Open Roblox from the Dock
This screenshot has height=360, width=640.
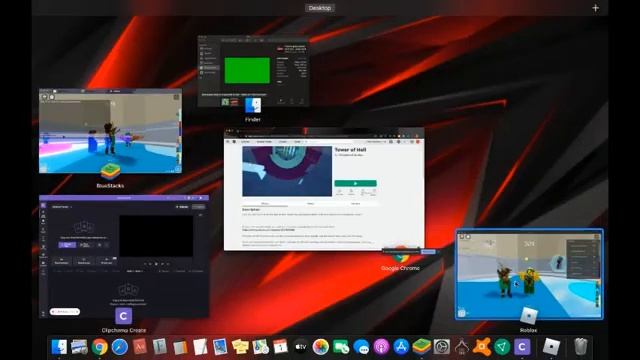click(x=551, y=347)
